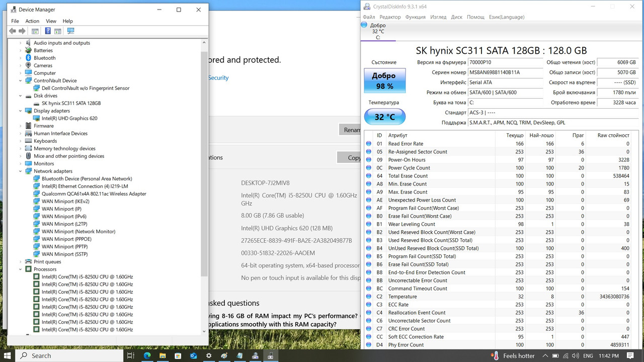Click the first i5-8250U processor chip icon
Image resolution: width=644 pixels, height=362 pixels.
[37, 277]
